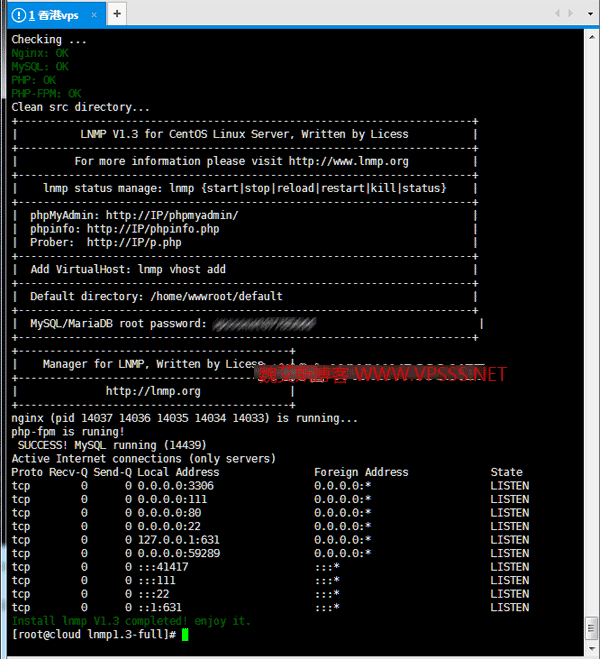Open a new session tab with plus button
This screenshot has height=659, width=600.
pos(117,14)
